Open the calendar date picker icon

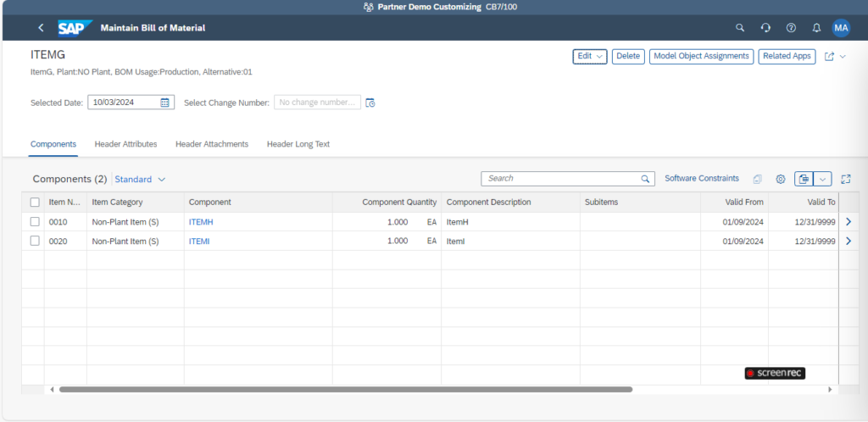[x=165, y=103]
